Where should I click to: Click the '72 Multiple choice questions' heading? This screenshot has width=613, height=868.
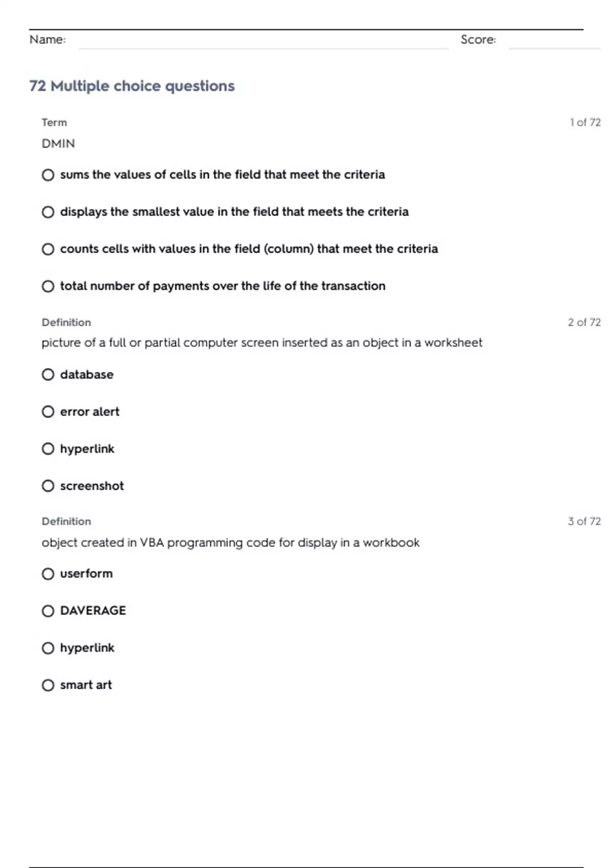(132, 86)
